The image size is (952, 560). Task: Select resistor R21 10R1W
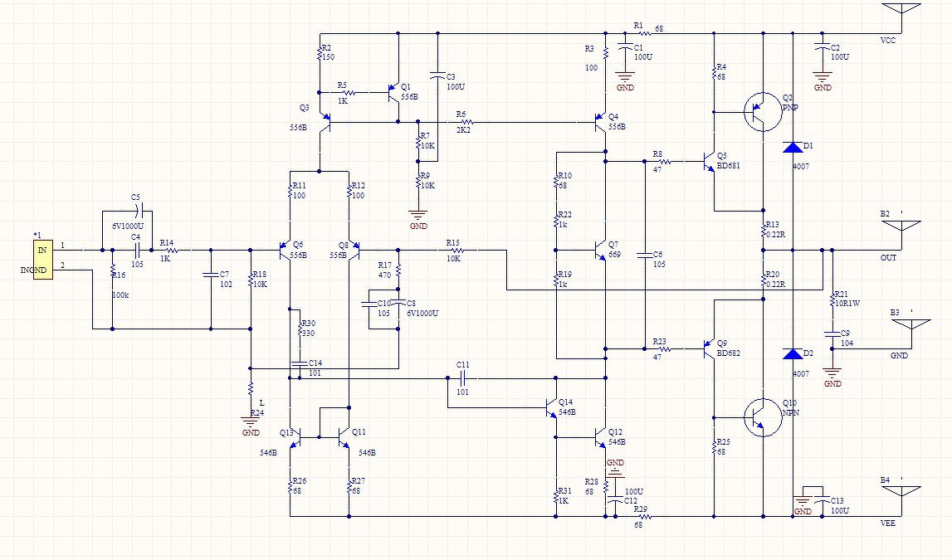pos(832,299)
